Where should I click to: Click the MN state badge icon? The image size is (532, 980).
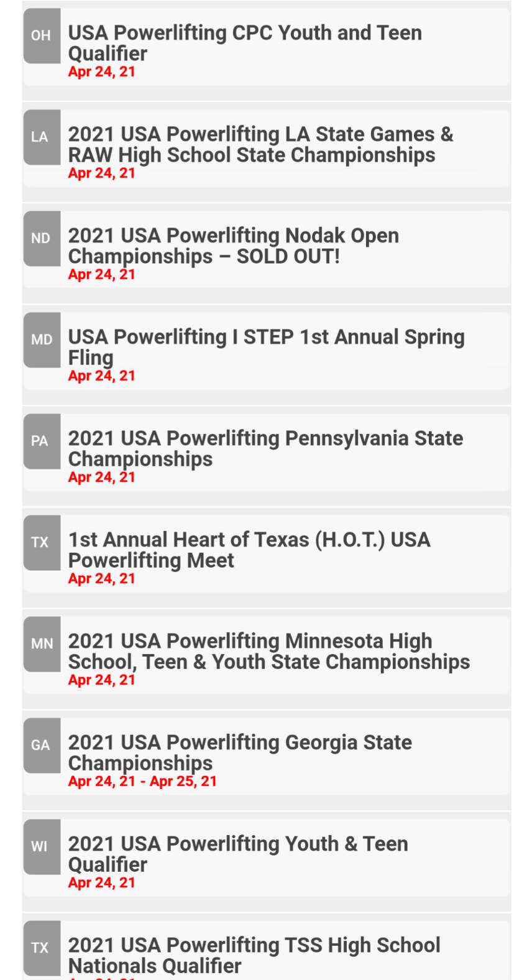coord(42,644)
